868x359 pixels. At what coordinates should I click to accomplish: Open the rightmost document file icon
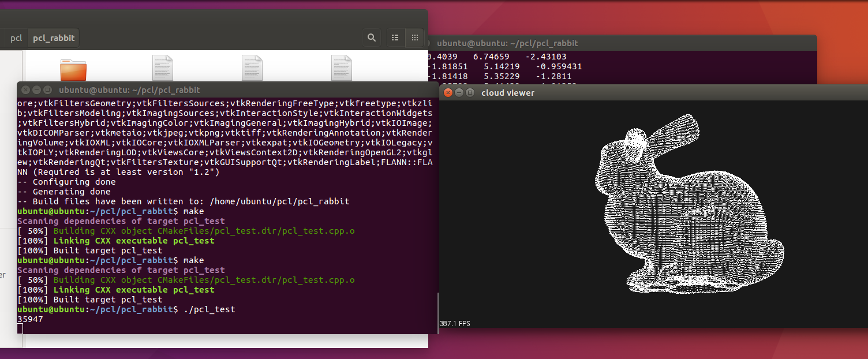point(341,68)
